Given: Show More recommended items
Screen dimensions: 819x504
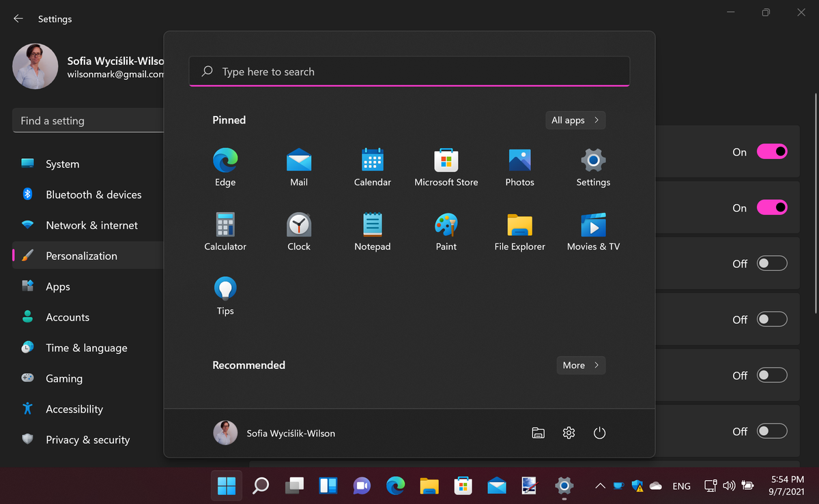Looking at the screenshot, I should pos(581,365).
